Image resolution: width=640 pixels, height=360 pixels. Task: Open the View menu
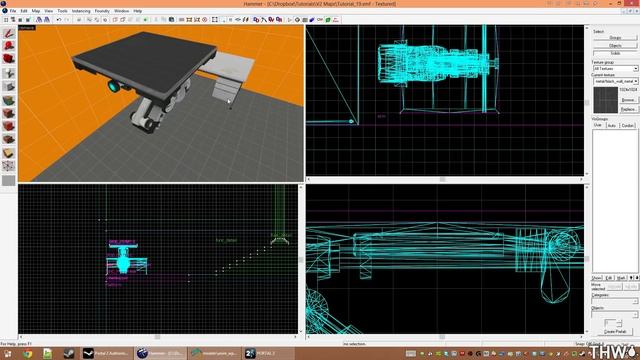click(x=48, y=11)
